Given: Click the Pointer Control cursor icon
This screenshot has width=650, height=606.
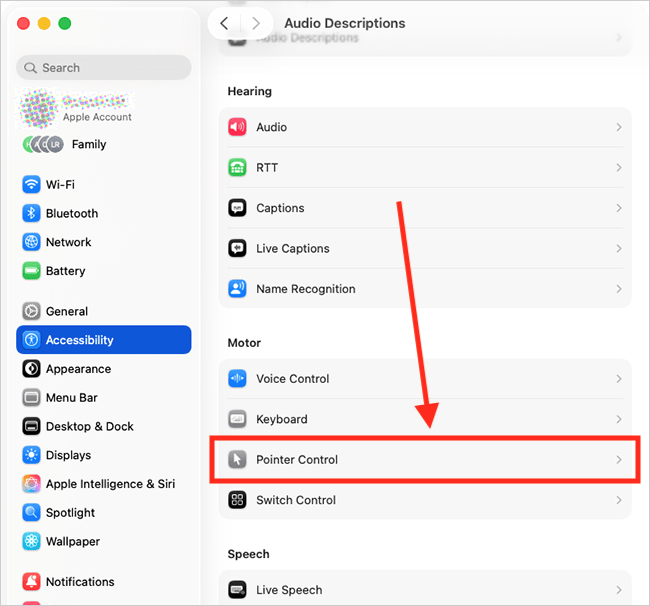Looking at the screenshot, I should coord(237,460).
